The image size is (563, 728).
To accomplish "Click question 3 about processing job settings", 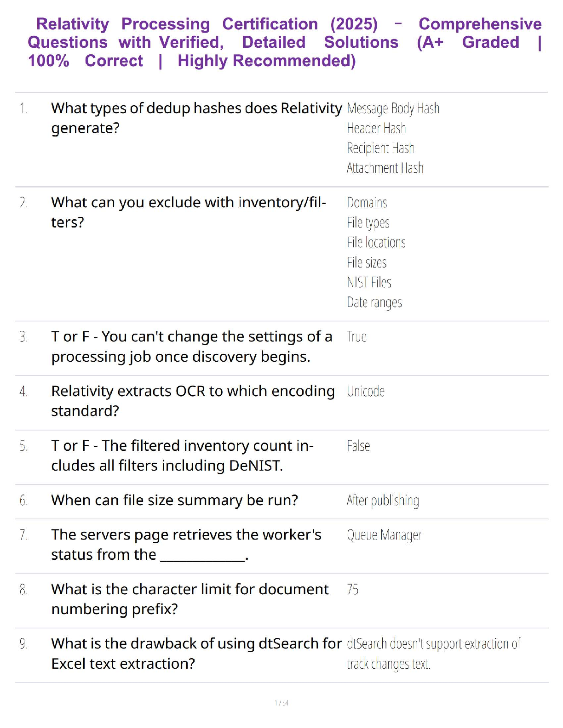I will 191,347.
